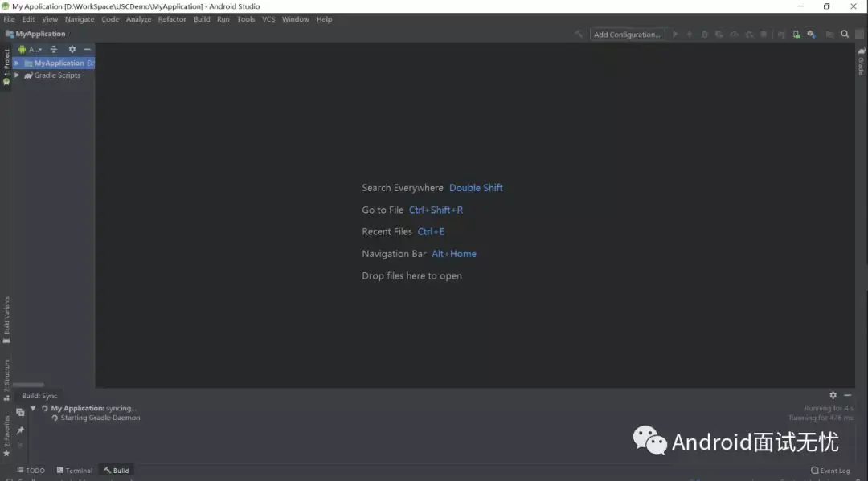868x481 pixels.
Task: Expand the MyApplication tree node
Action: [x=17, y=63]
